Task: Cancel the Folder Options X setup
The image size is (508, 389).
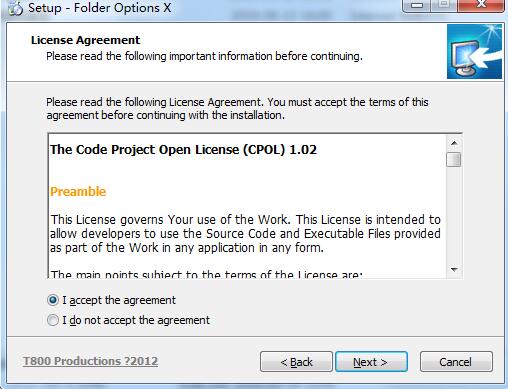Action: pos(456,362)
